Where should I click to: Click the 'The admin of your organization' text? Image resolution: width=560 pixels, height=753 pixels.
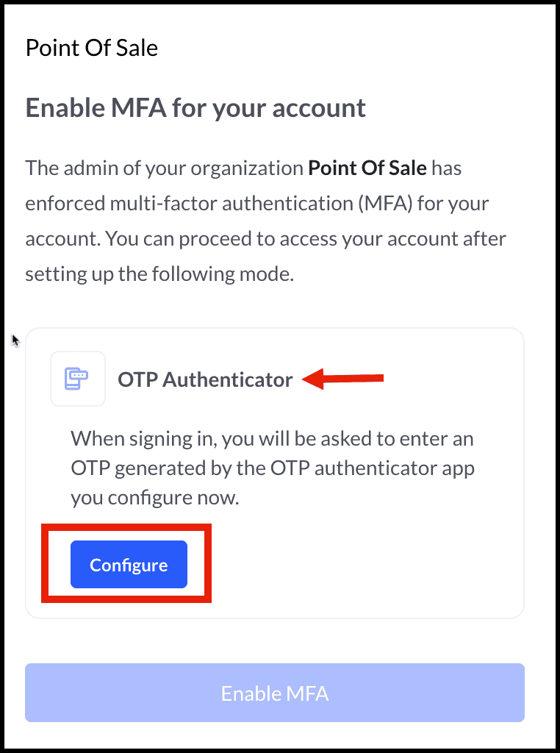164,168
